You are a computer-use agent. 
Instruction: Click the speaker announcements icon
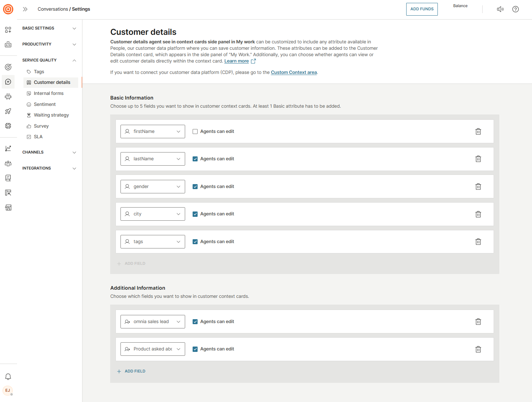[x=500, y=9]
